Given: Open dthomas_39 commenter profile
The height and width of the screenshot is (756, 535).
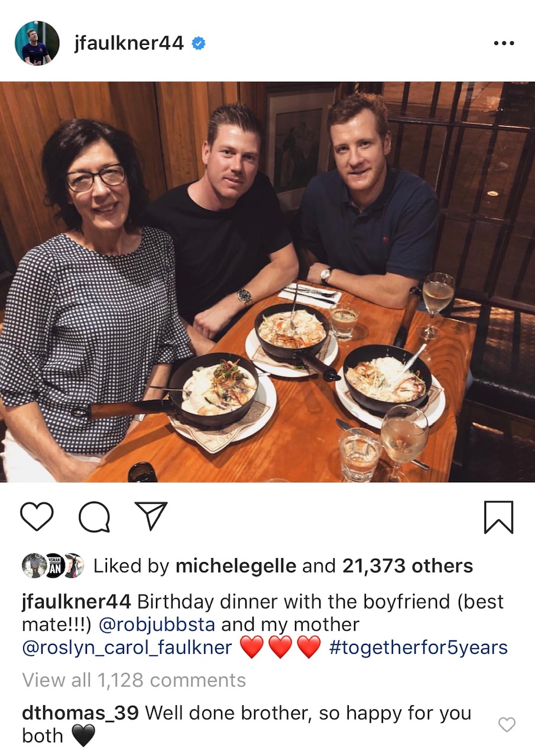Looking at the screenshot, I should click(x=80, y=713).
